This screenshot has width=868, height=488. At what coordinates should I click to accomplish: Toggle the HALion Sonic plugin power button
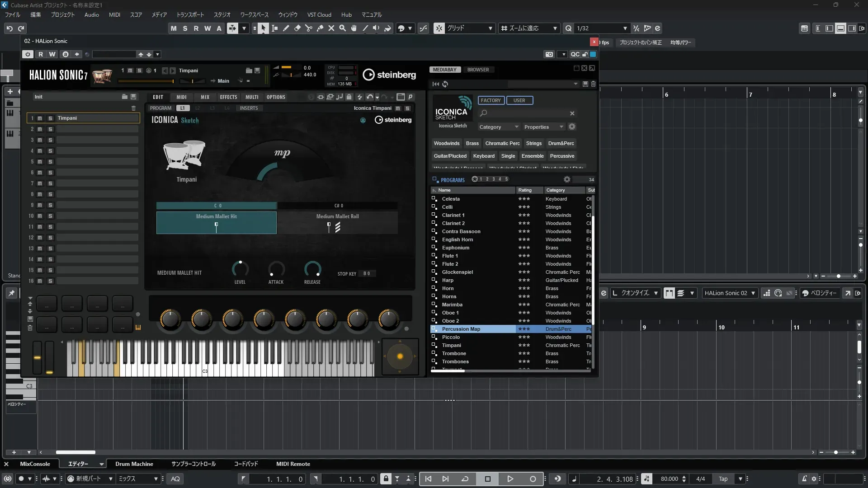click(x=28, y=54)
